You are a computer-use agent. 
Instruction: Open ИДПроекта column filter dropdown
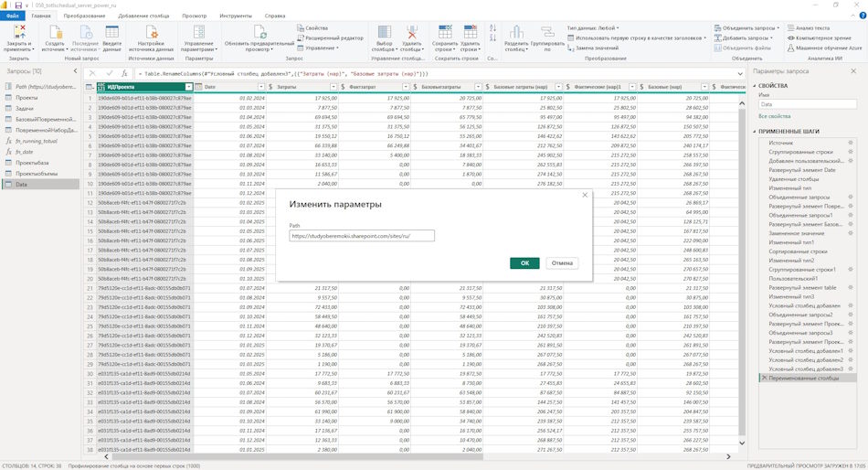[x=189, y=87]
